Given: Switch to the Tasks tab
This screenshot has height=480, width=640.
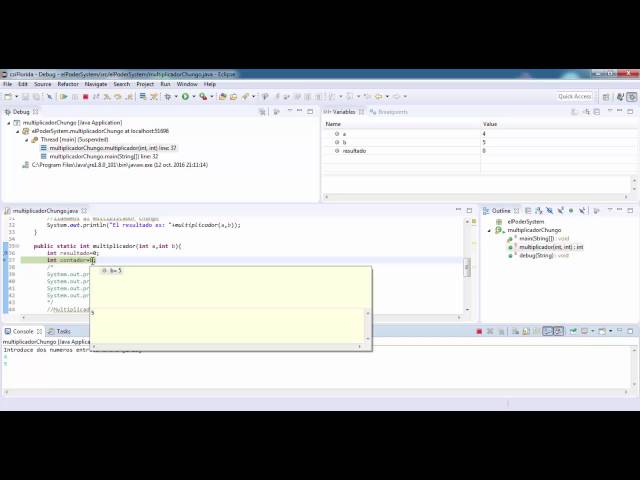Looking at the screenshot, I should [x=59, y=331].
